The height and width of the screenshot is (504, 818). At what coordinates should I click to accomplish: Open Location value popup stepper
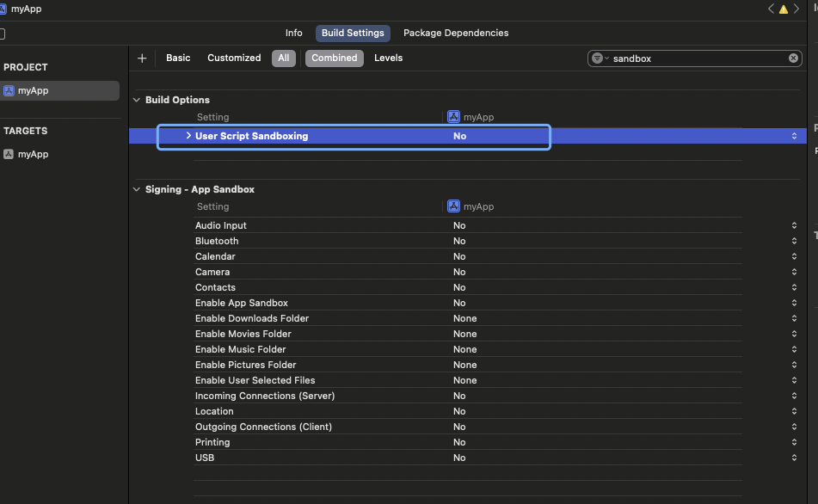coord(794,411)
